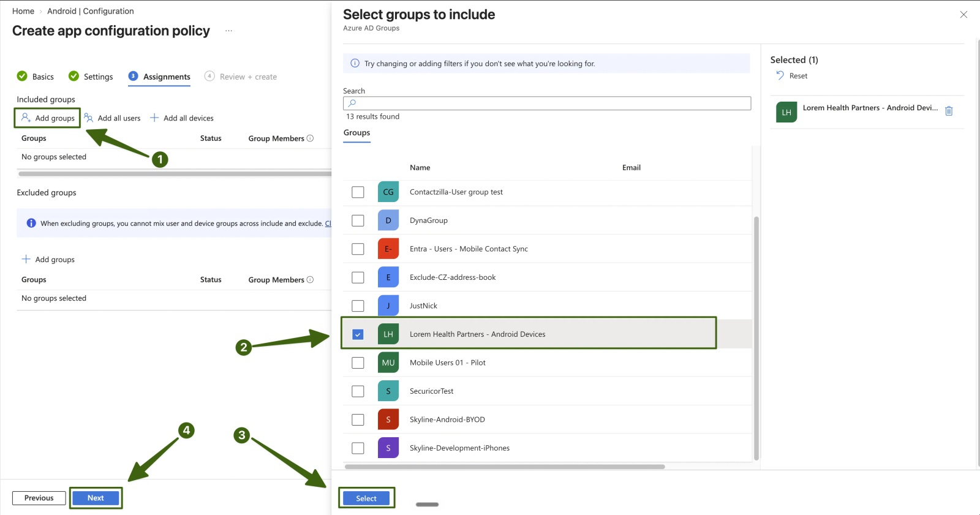Remove Lorem Health Partners via trash icon
Viewport: 980px width, 515px height.
click(x=949, y=111)
